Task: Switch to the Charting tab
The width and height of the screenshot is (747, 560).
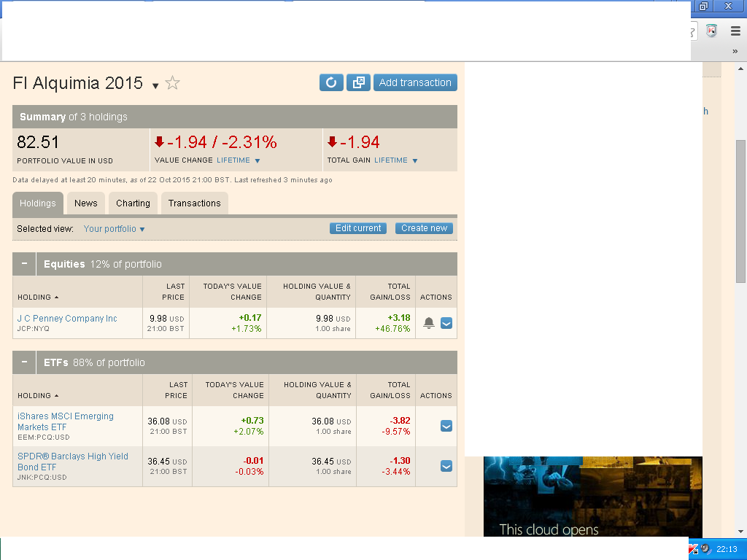Action: 133,203
